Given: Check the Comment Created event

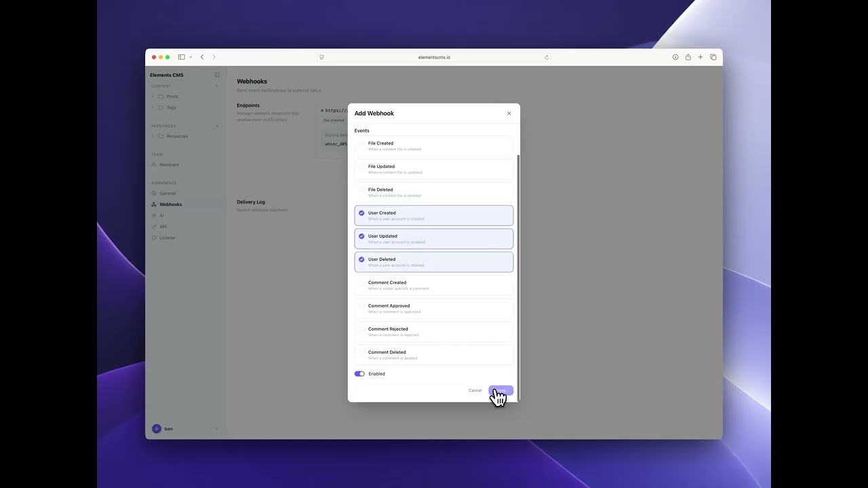Looking at the screenshot, I should 434,285.
